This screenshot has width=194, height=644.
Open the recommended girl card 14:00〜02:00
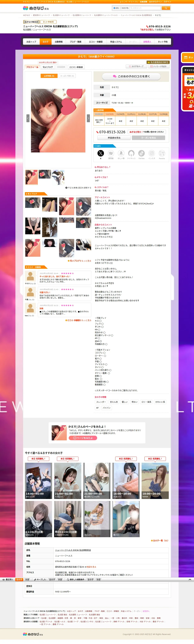38,481
